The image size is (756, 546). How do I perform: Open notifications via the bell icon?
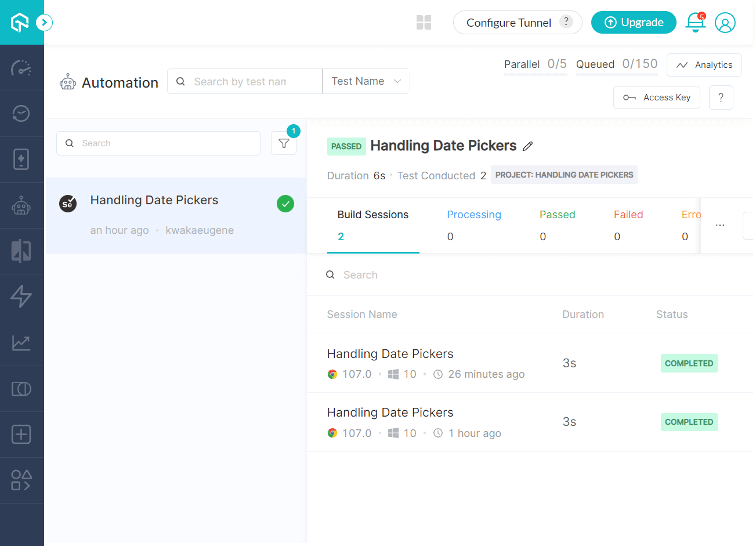pos(694,23)
